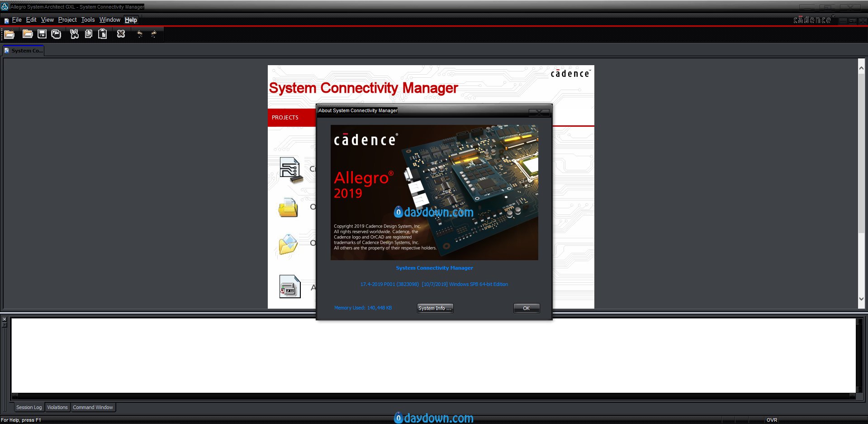The image size is (868, 424).
Task: Click the Paste clipboard toolbar icon
Action: [x=103, y=34]
